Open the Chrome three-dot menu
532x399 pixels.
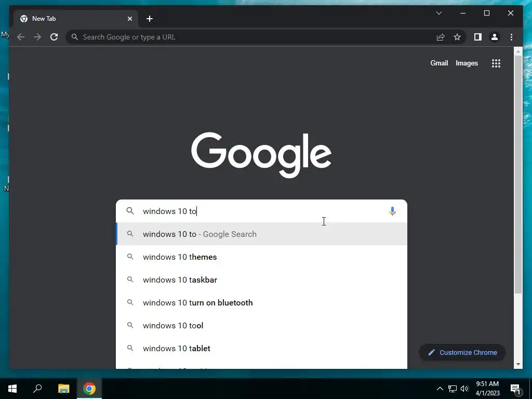click(511, 37)
